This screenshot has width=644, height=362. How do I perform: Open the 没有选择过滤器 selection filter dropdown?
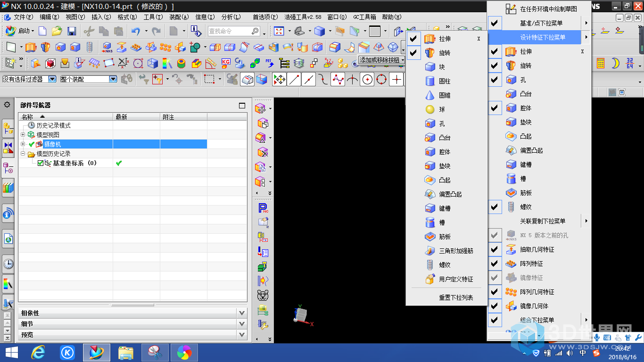coord(52,79)
